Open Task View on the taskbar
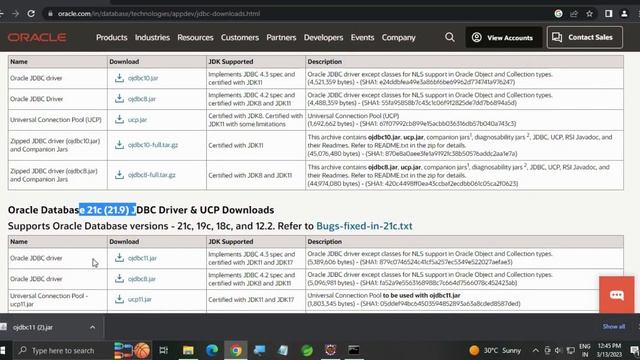 [164, 350]
